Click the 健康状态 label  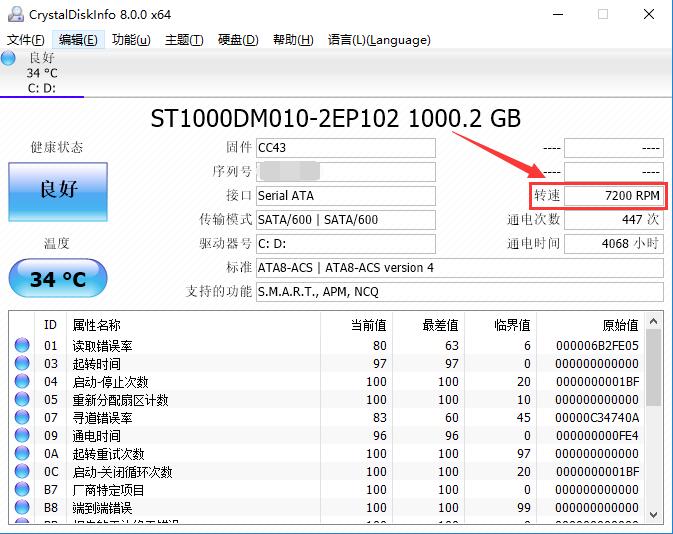56,147
